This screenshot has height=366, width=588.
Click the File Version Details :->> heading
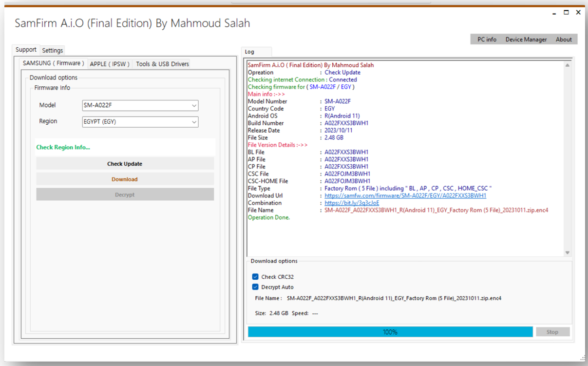coord(278,145)
